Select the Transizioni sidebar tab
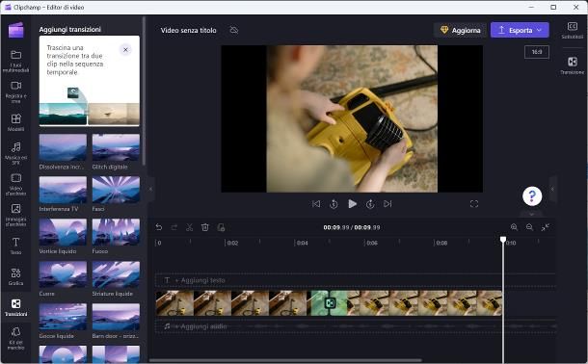 click(x=15, y=307)
